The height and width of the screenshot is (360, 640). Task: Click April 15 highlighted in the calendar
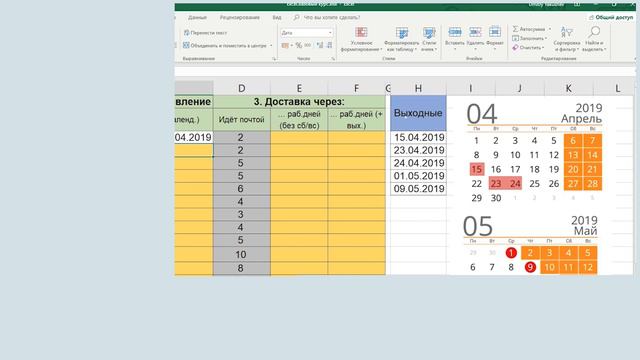click(x=476, y=169)
